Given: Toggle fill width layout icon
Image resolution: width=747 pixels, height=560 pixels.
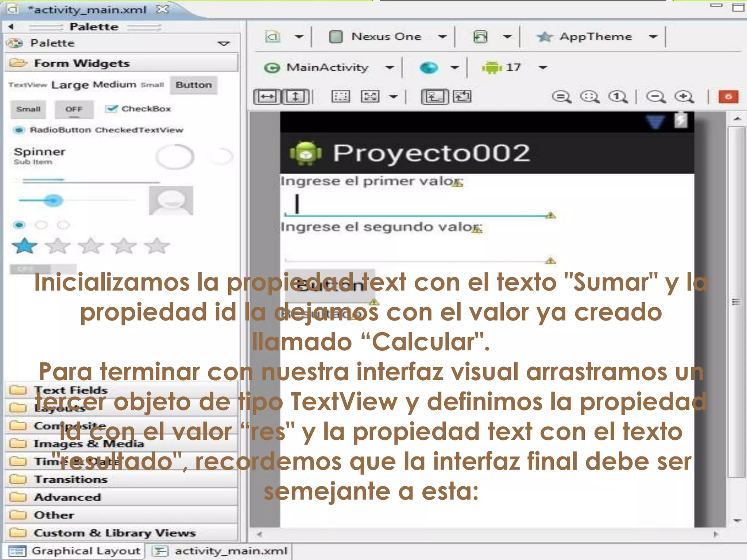Looking at the screenshot, I should [x=267, y=97].
